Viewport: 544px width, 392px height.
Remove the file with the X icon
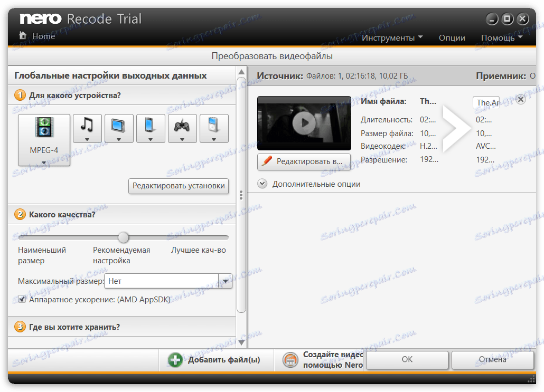coord(521,99)
